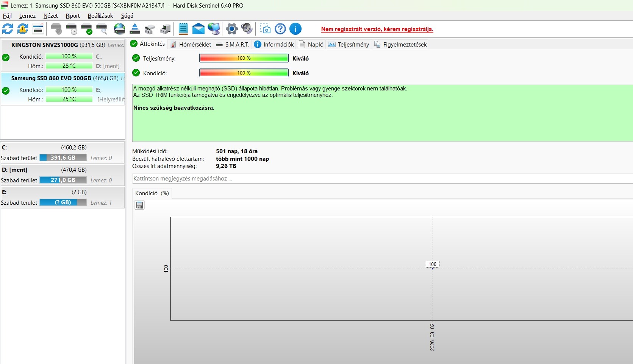
Task: Switch to the Teljesítmény tab
Action: 349,44
